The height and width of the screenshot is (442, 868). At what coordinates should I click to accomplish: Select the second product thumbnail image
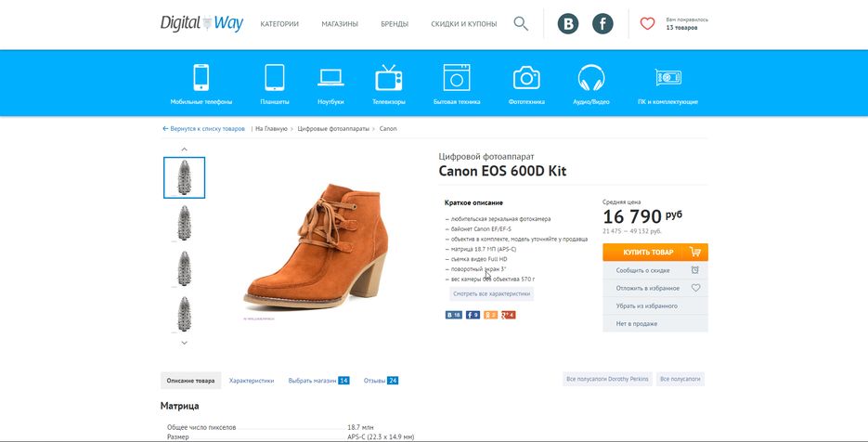(185, 223)
